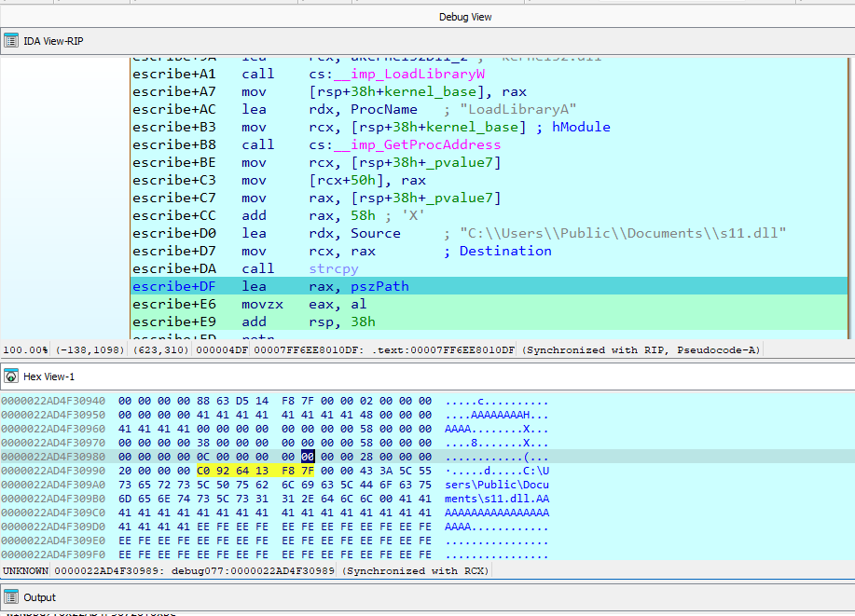Select the Hex View-1 tab title

coord(48,376)
